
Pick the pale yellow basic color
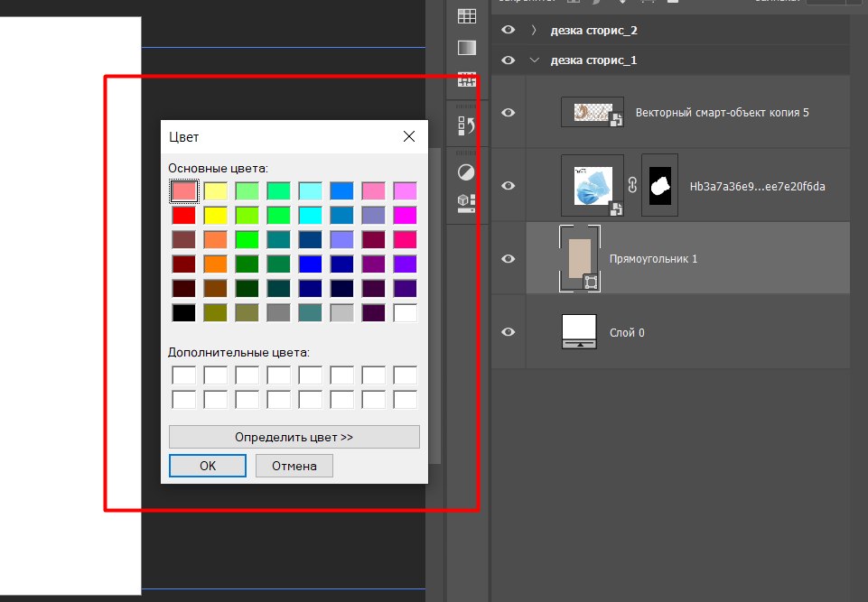(215, 191)
